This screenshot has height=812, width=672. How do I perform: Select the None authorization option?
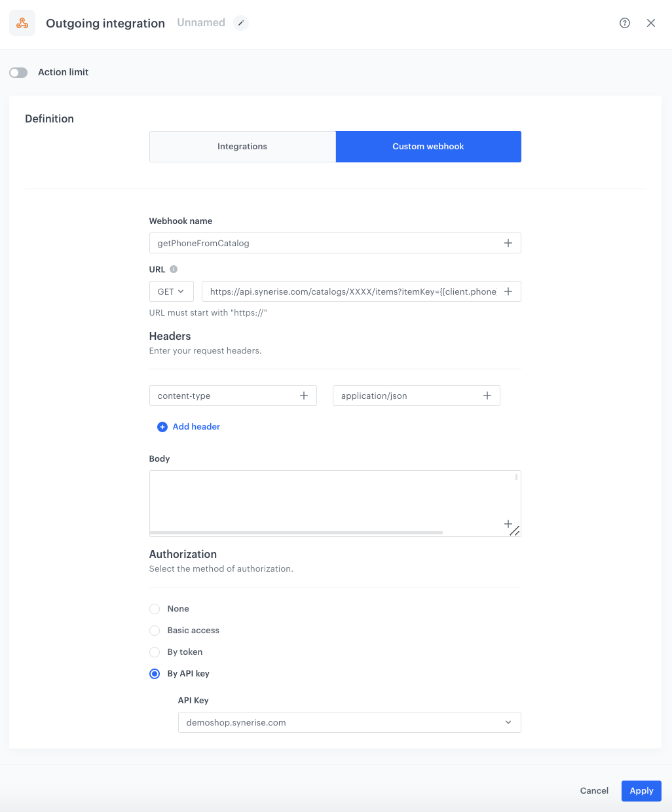point(154,609)
